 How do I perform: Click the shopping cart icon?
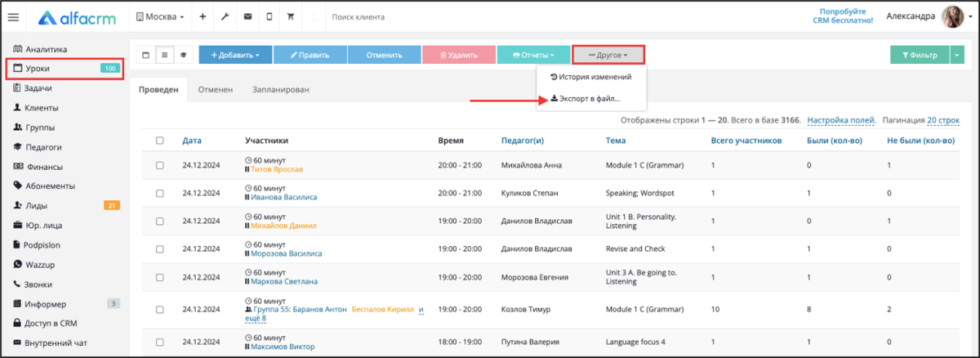point(291,17)
